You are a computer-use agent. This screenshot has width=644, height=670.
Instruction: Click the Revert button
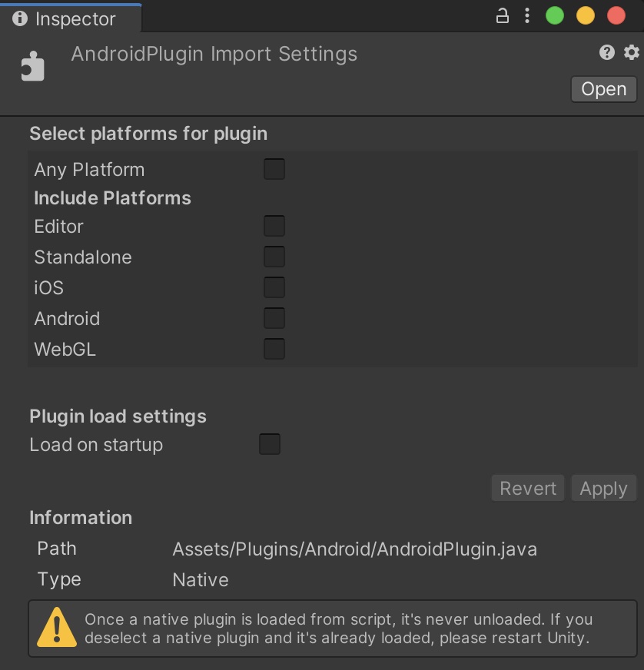pos(528,488)
